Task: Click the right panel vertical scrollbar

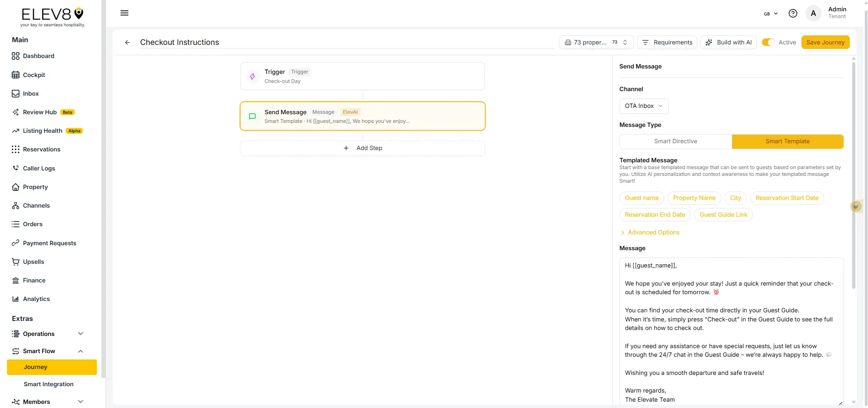Action: pyautogui.click(x=854, y=175)
